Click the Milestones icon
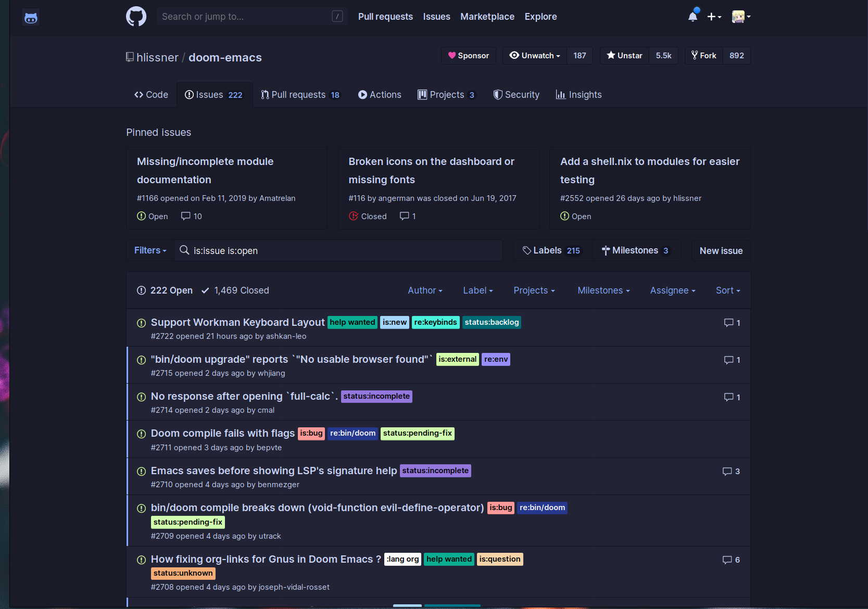Viewport: 868px width, 609px height. pos(606,250)
